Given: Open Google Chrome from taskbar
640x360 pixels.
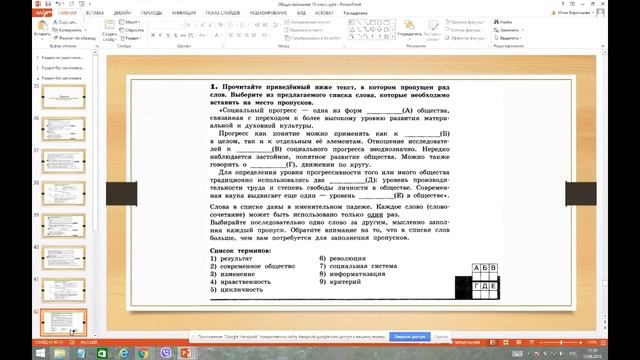Looking at the screenshot, I should point(144,353).
